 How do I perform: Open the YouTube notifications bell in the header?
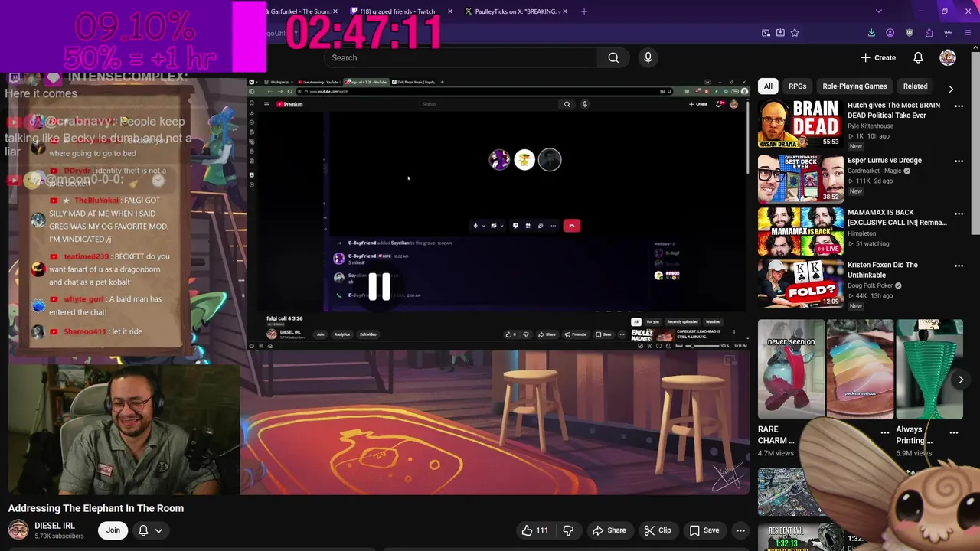[x=918, y=57]
